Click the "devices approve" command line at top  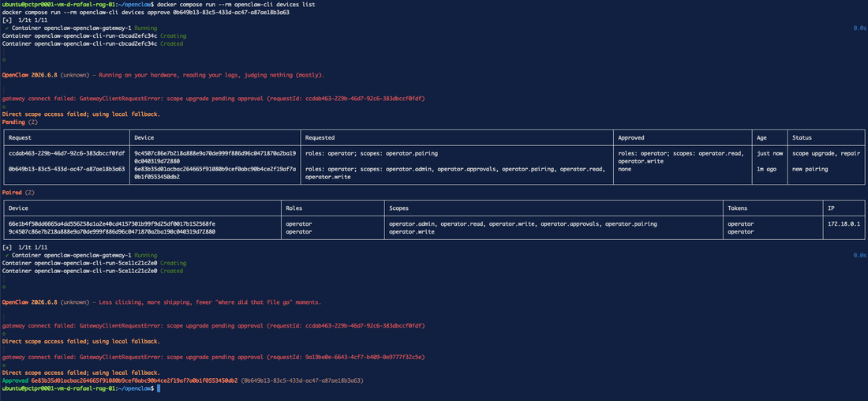pos(146,12)
